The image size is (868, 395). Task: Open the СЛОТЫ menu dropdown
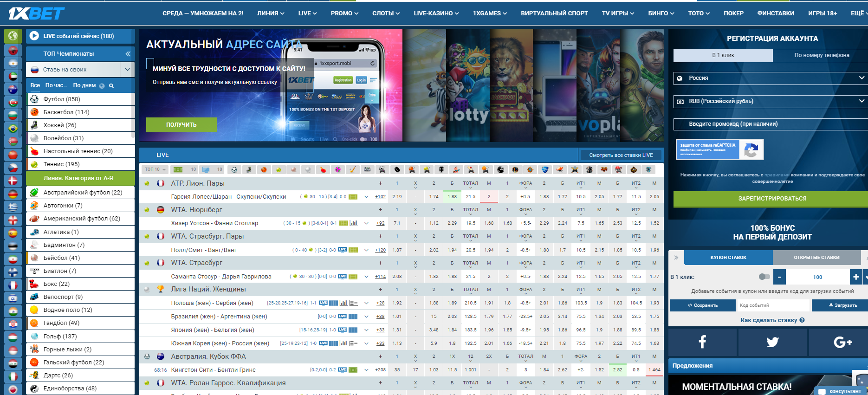pyautogui.click(x=386, y=13)
